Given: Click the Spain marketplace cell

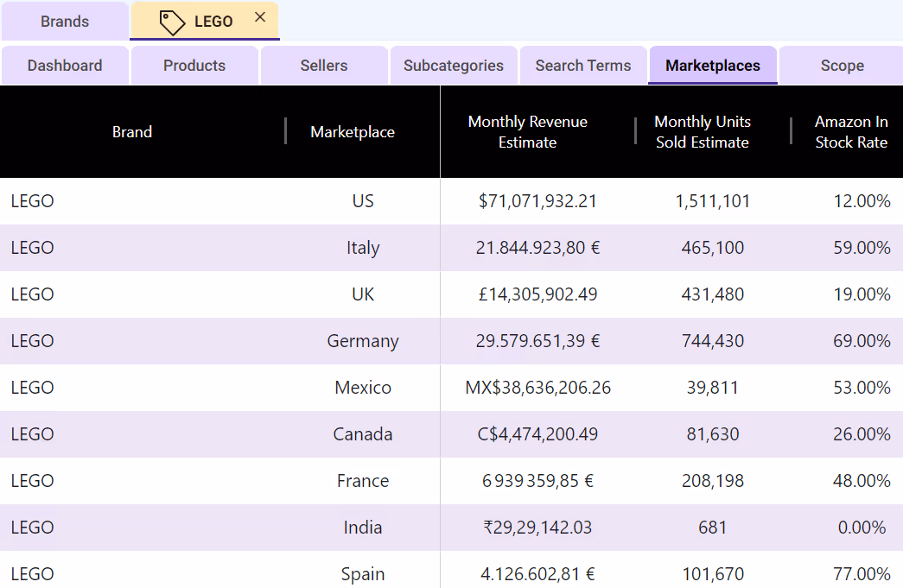Looking at the screenshot, I should click(363, 574).
